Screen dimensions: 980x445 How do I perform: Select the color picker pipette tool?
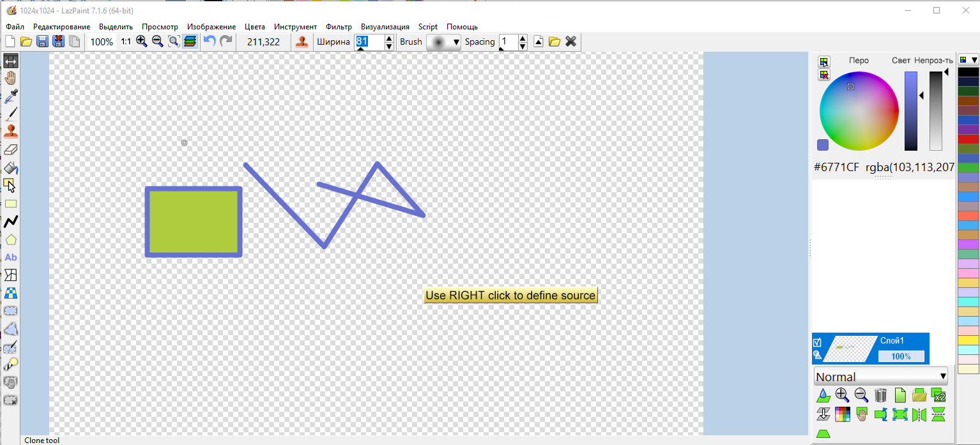point(10,96)
